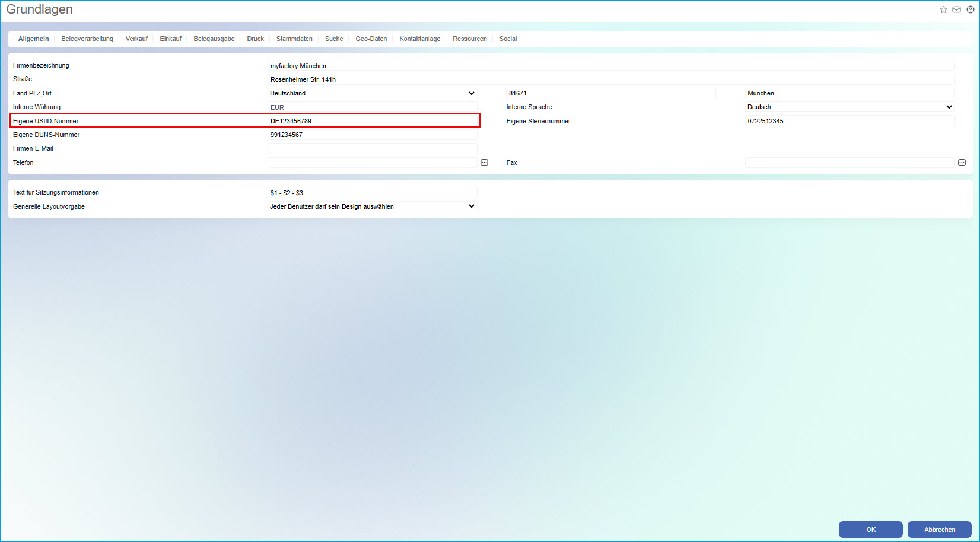The image size is (980, 542).
Task: Click the Interne Sprache label
Action: [529, 107]
